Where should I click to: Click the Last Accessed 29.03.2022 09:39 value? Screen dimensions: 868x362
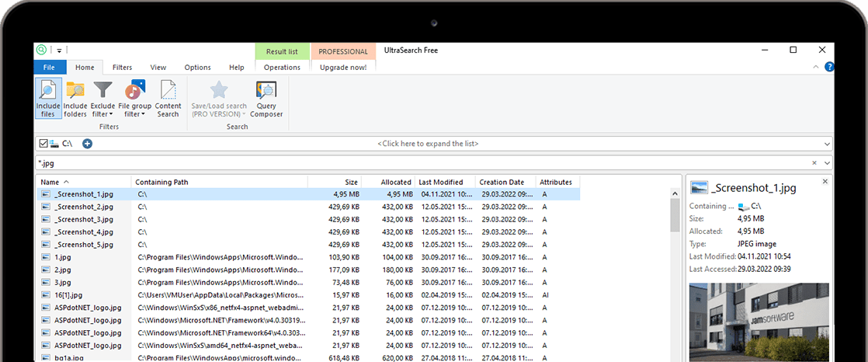pyautogui.click(x=764, y=269)
